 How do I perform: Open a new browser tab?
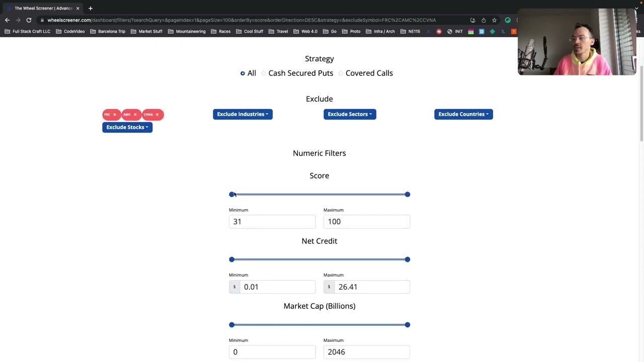click(91, 8)
